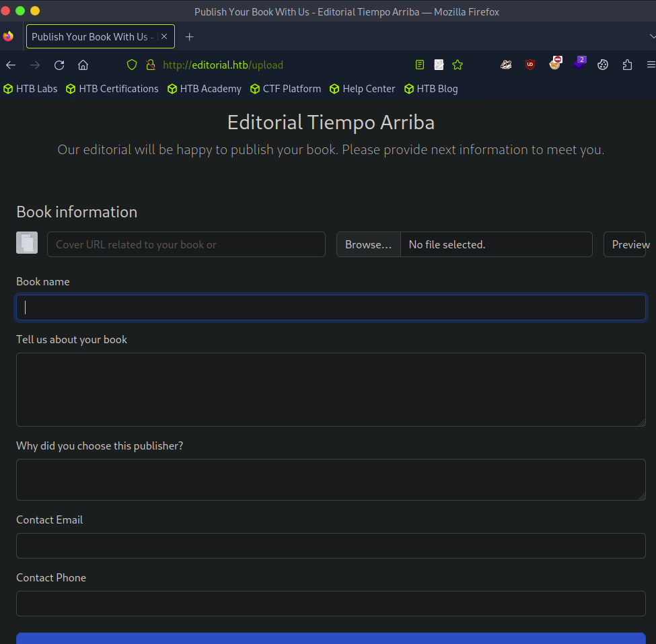Bookmark this page with the star icon

pyautogui.click(x=458, y=65)
